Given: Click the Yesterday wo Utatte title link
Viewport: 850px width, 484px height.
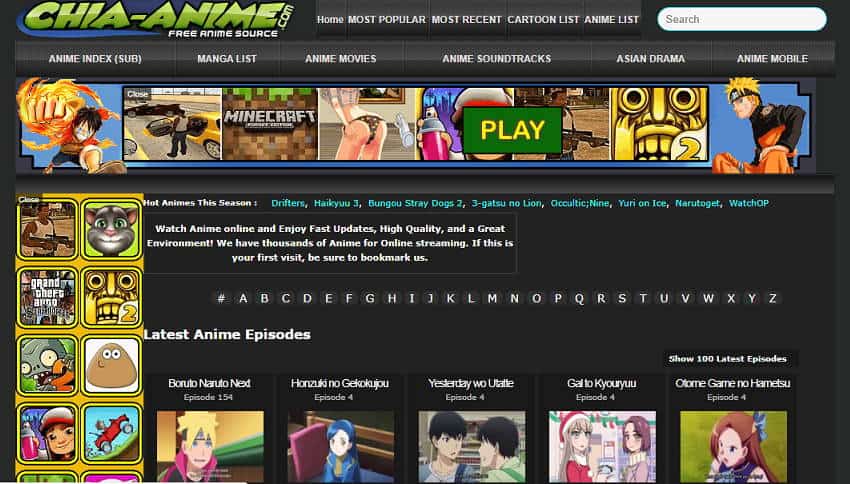Looking at the screenshot, I should tap(470, 383).
